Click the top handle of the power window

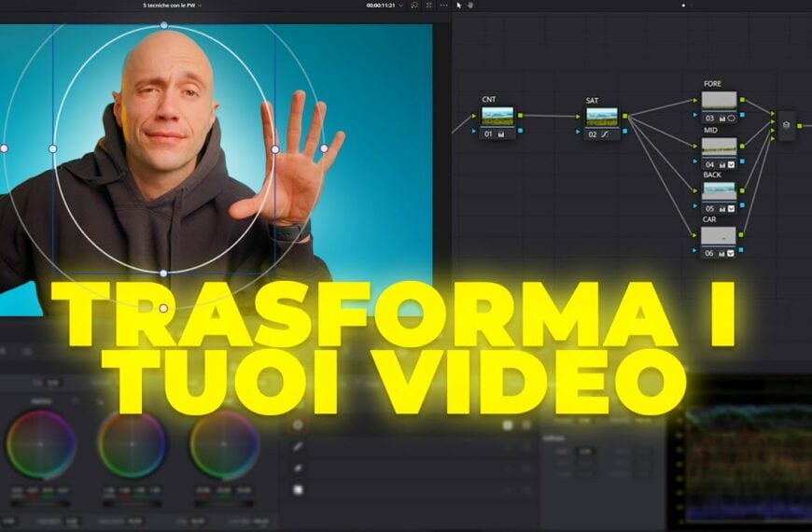pyautogui.click(x=163, y=25)
